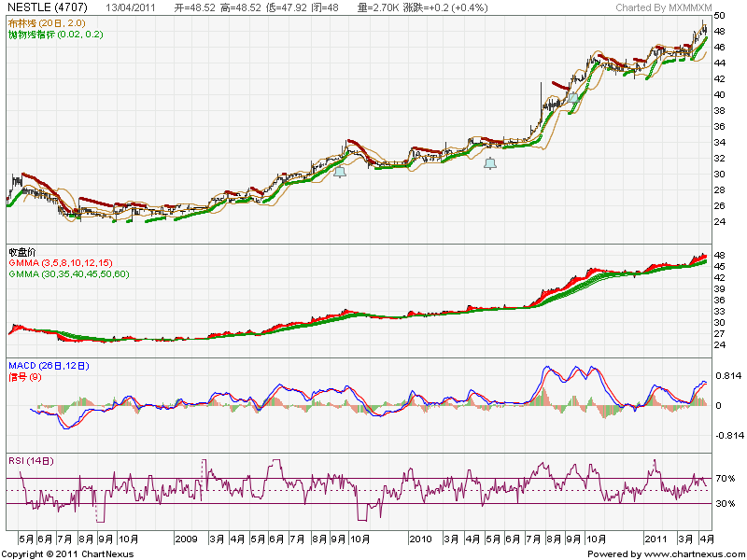Viewport: 747px width, 560px height.
Task: Click the price axis label 50 at top
Action: (x=720, y=16)
